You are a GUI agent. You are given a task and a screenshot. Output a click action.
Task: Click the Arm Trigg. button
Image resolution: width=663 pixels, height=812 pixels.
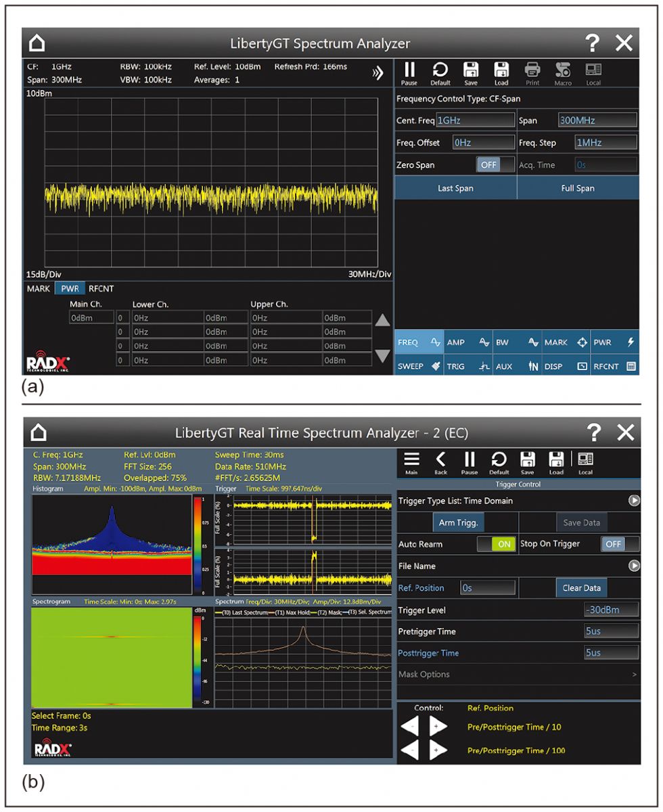coord(457,522)
